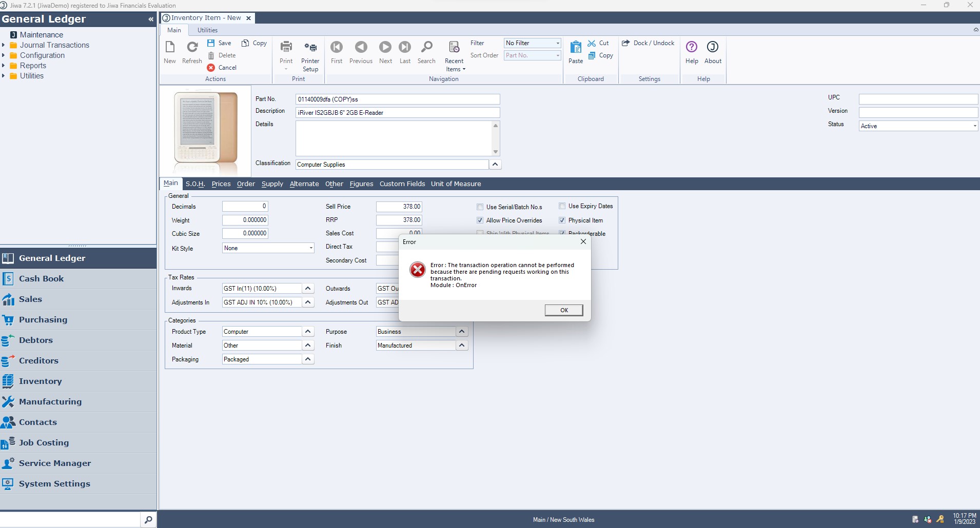Enable Use Serial/Batch No.s checkbox
Viewport: 980px width, 528px height.
pos(480,207)
